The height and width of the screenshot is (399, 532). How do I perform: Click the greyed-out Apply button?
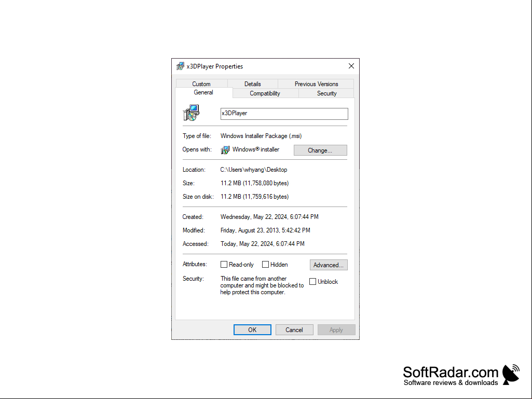(336, 330)
